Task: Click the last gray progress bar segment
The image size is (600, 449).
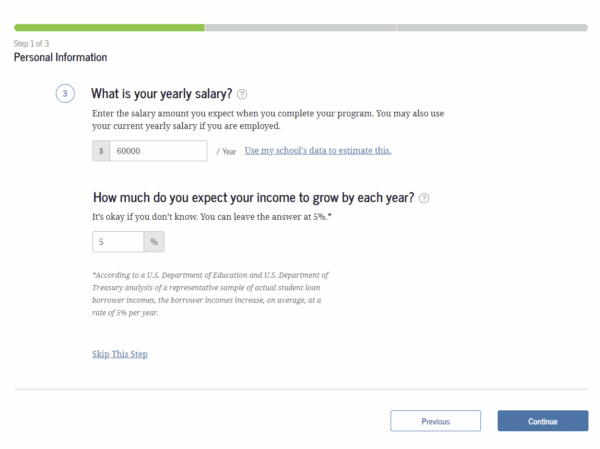Action: click(x=492, y=27)
